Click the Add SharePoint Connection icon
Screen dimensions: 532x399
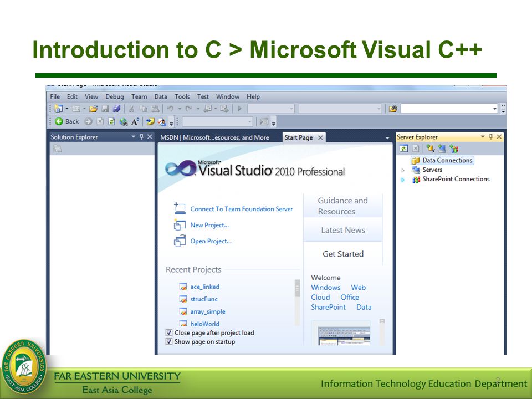point(454,149)
